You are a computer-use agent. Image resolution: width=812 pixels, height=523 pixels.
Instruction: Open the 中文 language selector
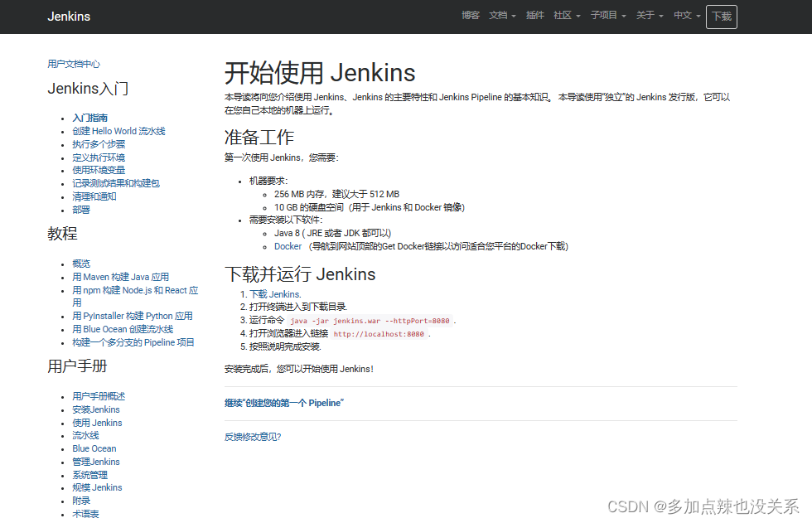click(687, 16)
